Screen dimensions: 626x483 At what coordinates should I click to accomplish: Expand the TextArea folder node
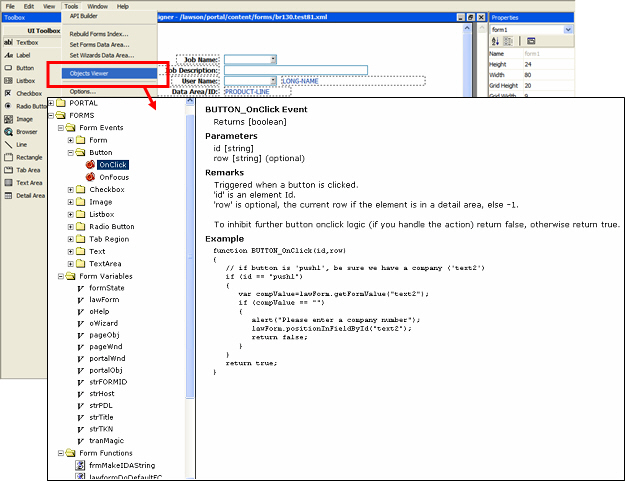point(71,264)
